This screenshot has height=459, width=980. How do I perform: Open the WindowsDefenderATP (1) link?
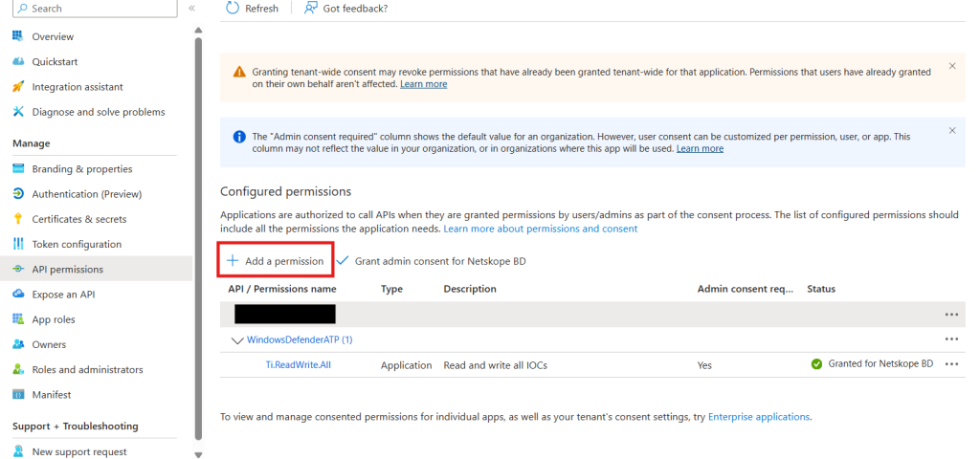[x=300, y=339]
